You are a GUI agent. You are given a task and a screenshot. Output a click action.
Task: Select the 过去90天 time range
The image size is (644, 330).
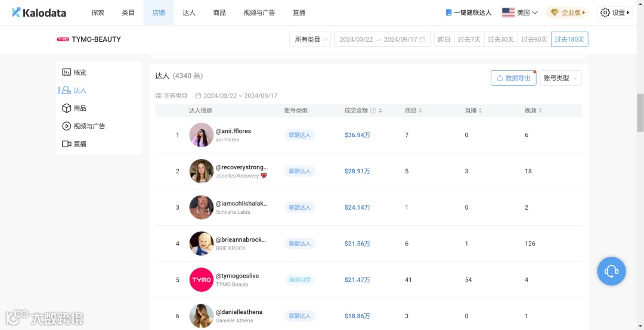click(534, 39)
